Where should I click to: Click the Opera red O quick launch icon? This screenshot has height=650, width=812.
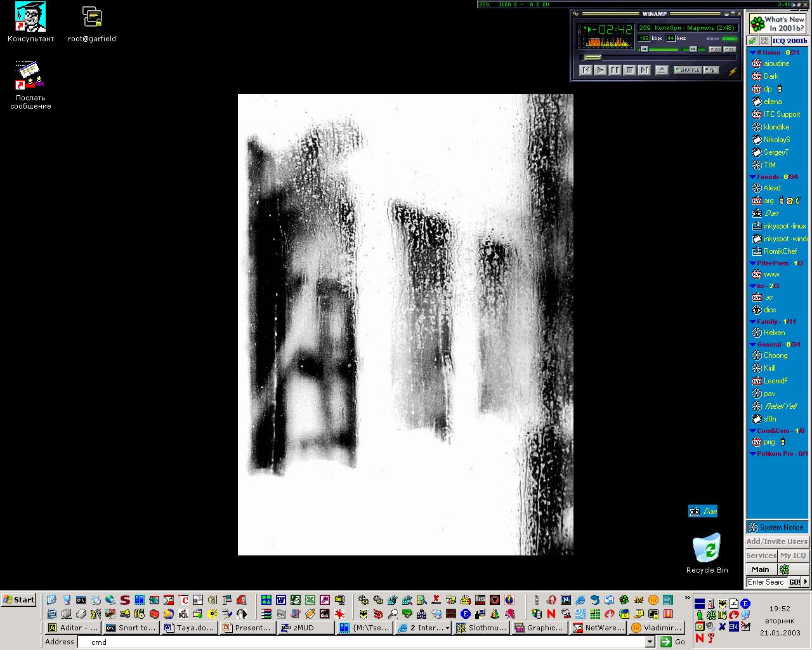pos(551,599)
